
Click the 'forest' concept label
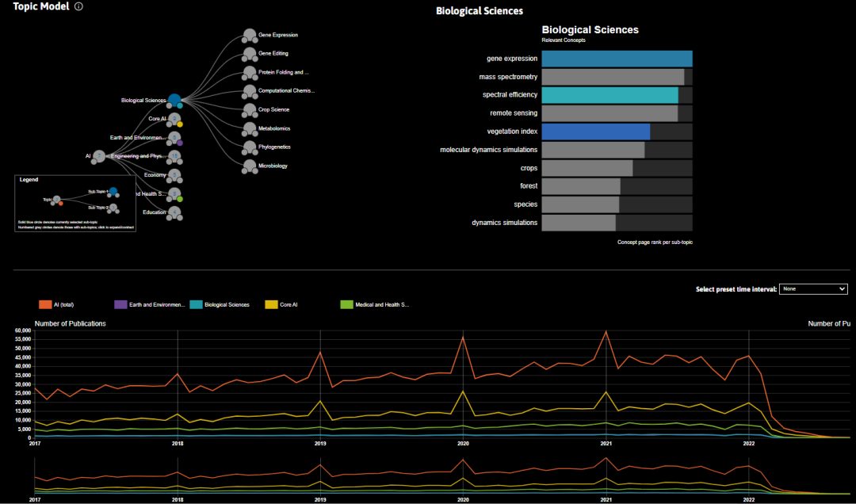(x=529, y=186)
